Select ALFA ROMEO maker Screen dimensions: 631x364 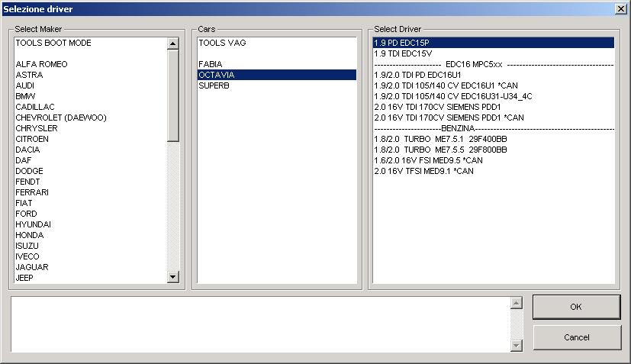pos(91,64)
